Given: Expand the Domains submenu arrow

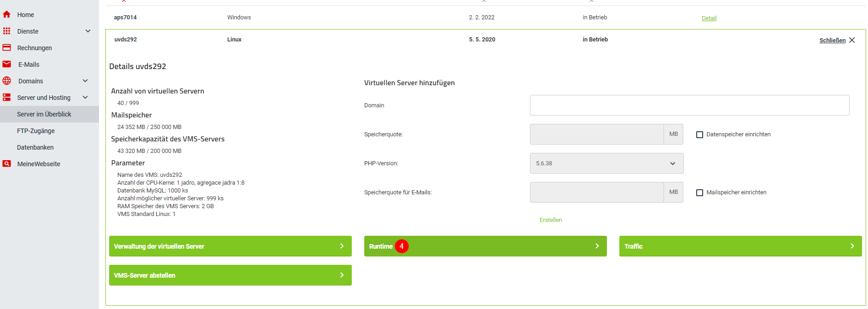Looking at the screenshot, I should (85, 81).
